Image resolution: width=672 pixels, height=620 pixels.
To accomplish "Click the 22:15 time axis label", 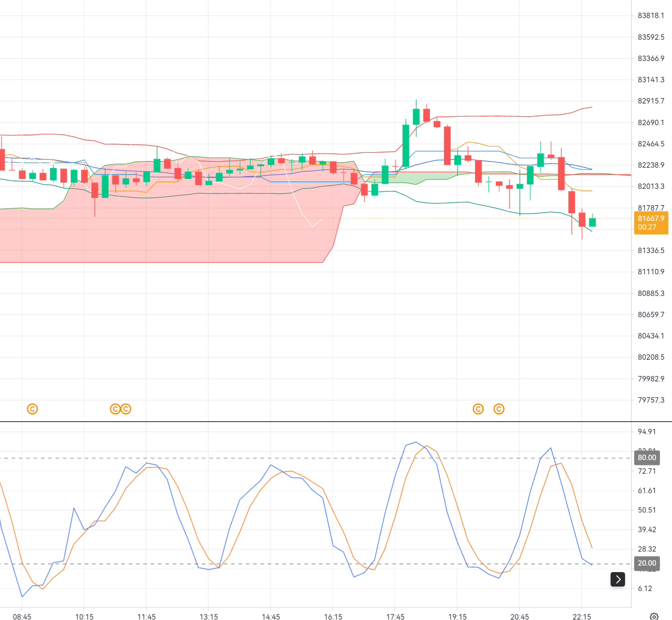I will click(x=582, y=616).
